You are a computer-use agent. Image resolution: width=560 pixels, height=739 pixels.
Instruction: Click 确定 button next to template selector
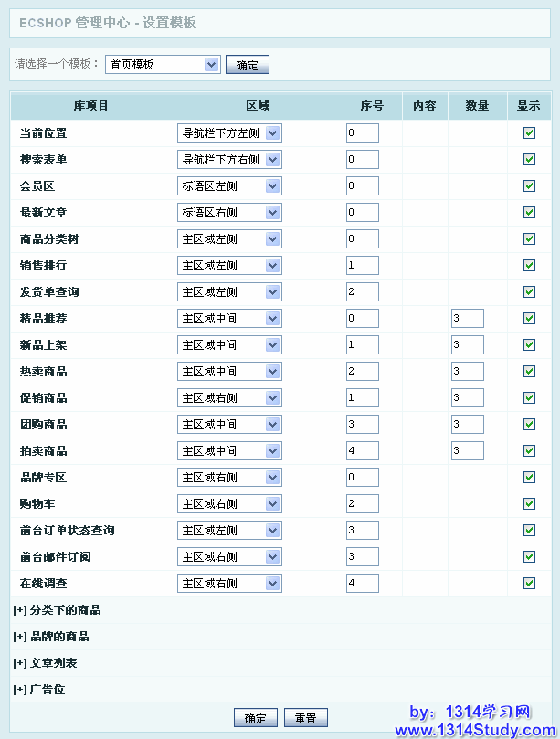point(247,65)
